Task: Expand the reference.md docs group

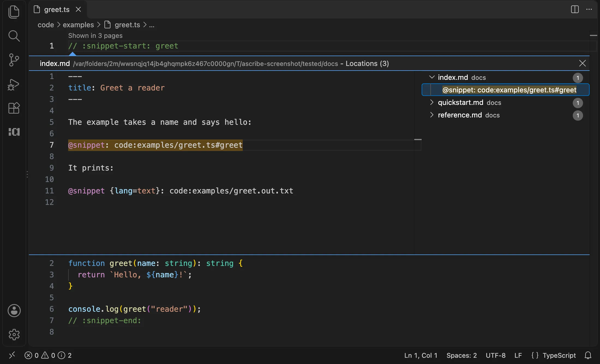Action: tap(431, 115)
